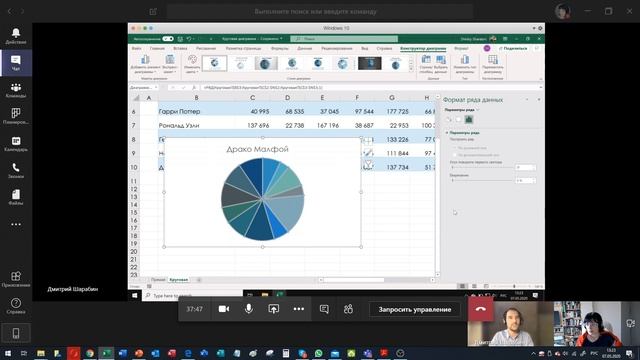Screen dimensions: 640x360
Task: Expand chart styles gallery
Action: pyautogui.click(x=411, y=69)
